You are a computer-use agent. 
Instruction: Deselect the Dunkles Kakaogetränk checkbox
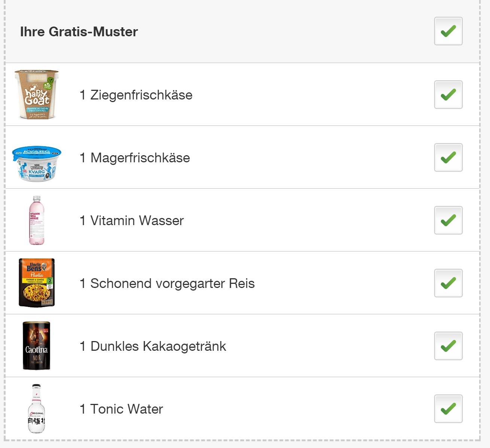[448, 346]
